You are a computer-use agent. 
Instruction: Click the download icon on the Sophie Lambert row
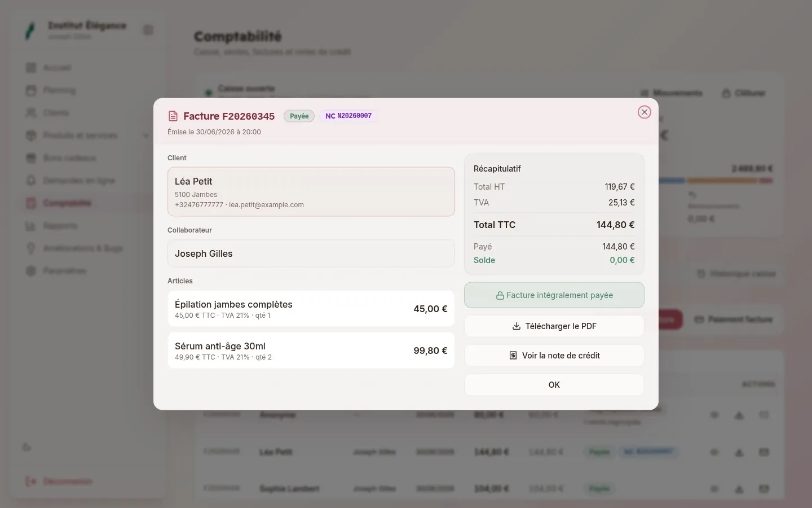739,489
